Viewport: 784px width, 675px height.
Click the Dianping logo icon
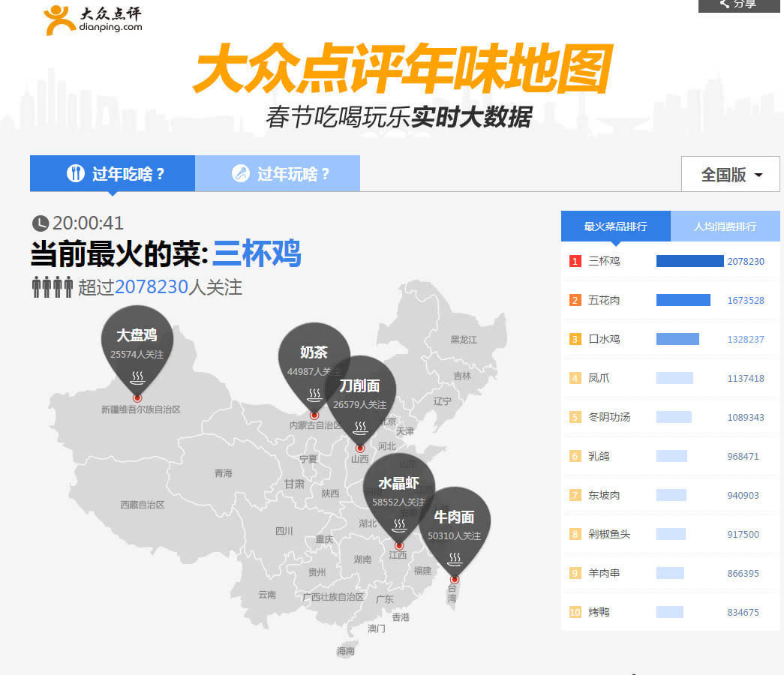59,20
